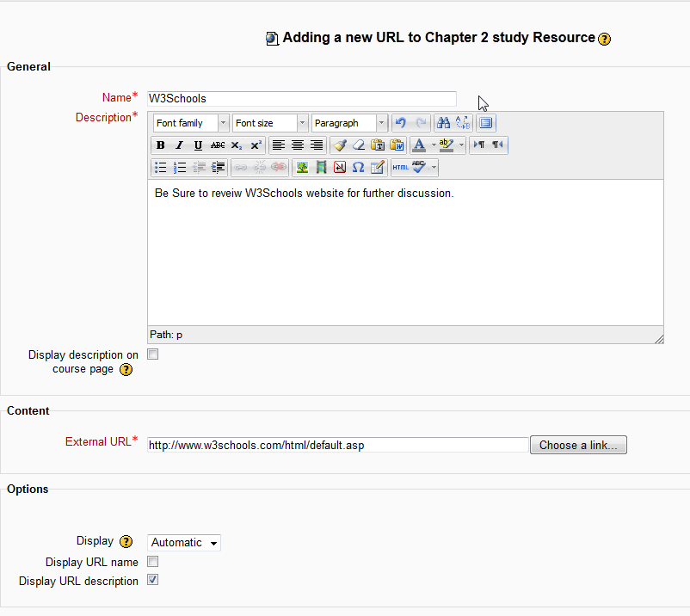
Task: Click the cleanup messy code broom icon
Action: 340,145
